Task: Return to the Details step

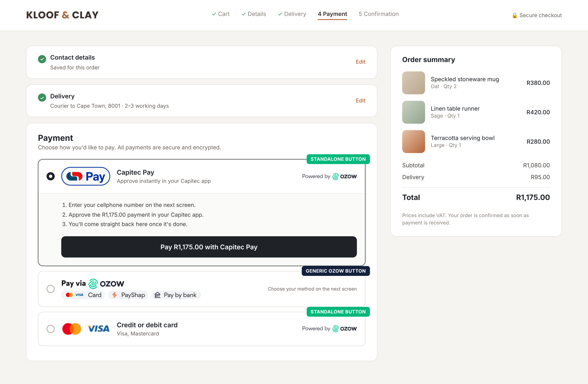Action: 254,14
